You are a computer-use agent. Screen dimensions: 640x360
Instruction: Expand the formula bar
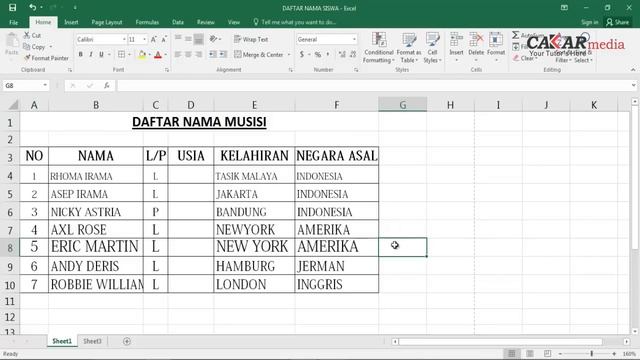(x=633, y=85)
